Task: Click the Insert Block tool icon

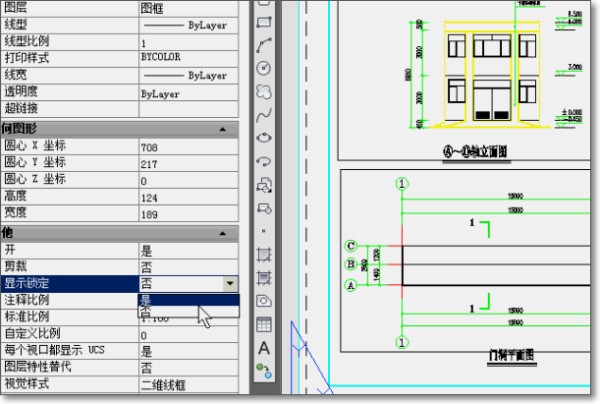Action: (264, 184)
